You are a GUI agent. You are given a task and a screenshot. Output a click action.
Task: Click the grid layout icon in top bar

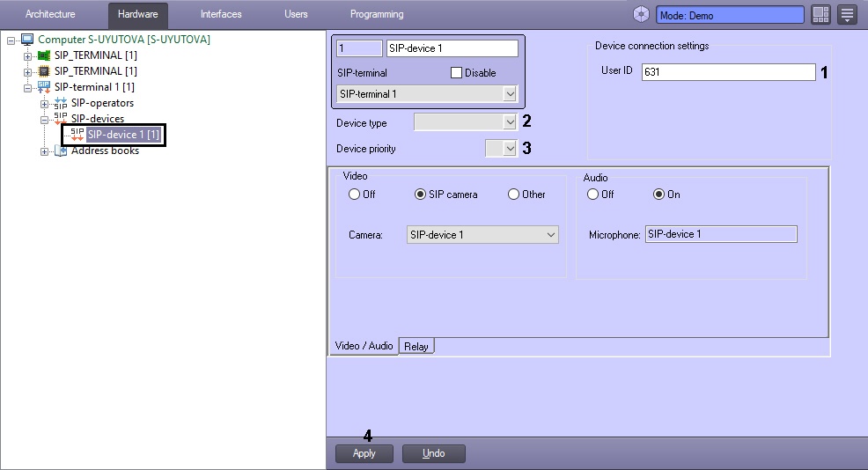[x=820, y=15]
